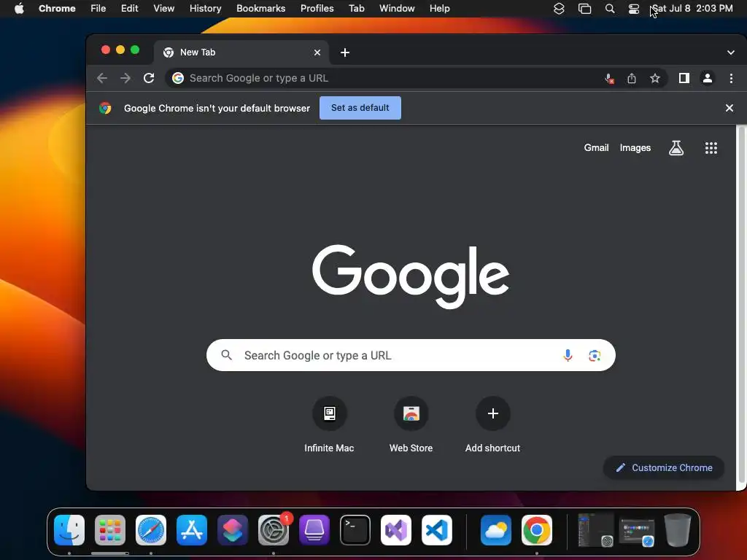Open the Window menu
The image size is (747, 560).
click(x=397, y=9)
